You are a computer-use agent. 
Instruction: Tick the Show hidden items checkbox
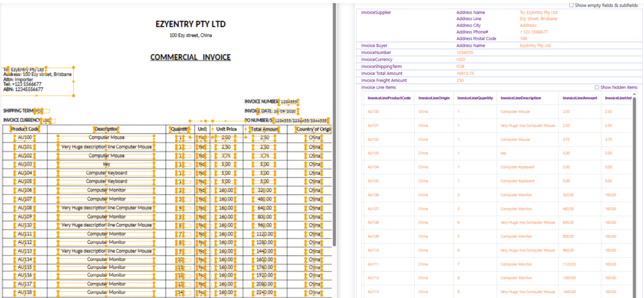point(597,87)
